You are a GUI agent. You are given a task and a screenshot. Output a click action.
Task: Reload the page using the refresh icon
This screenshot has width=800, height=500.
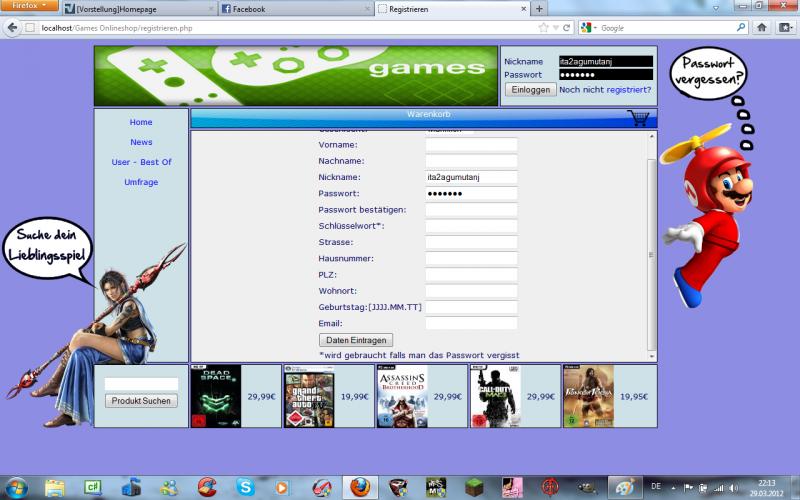coord(567,27)
